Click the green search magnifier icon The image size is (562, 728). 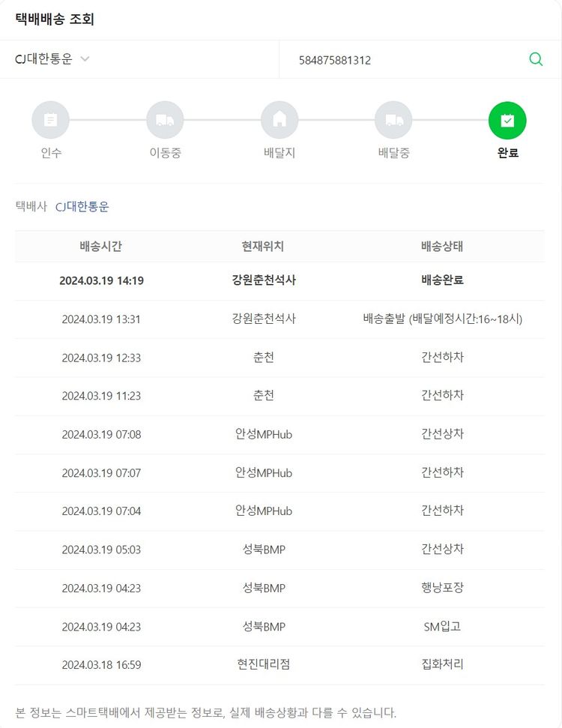click(x=536, y=60)
